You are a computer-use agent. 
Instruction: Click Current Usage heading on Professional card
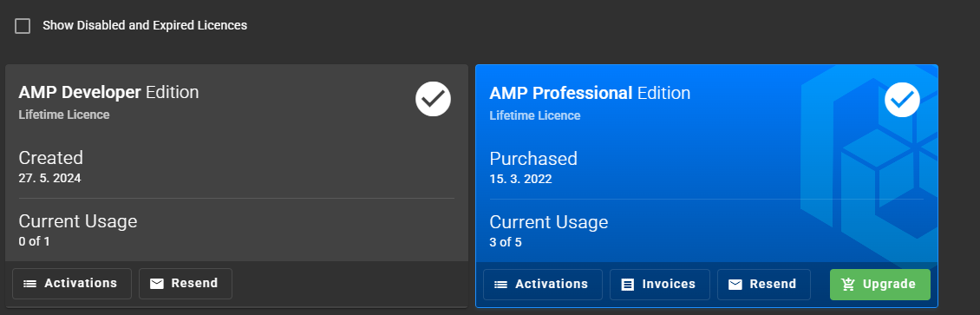tap(549, 222)
